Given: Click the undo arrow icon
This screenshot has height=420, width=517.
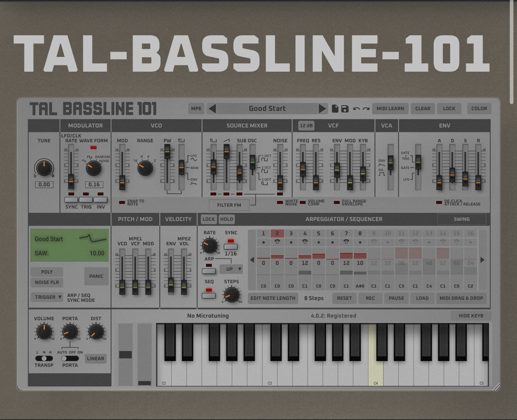Looking at the screenshot, I should [x=356, y=109].
